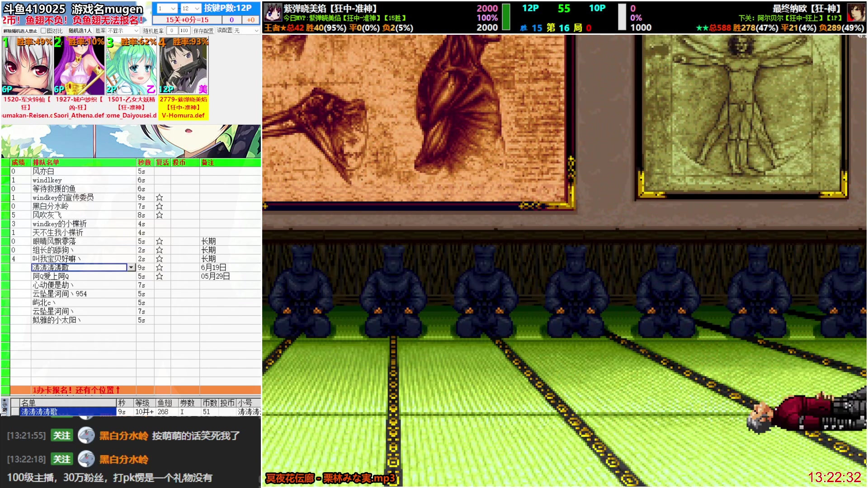Click player 1 green health bar

pos(506,17)
